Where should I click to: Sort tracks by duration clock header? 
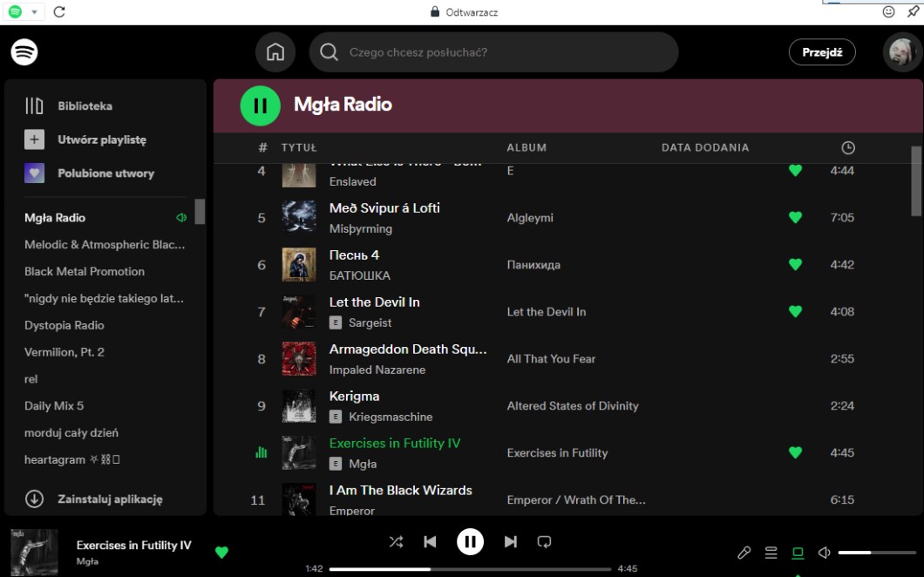[x=847, y=147]
